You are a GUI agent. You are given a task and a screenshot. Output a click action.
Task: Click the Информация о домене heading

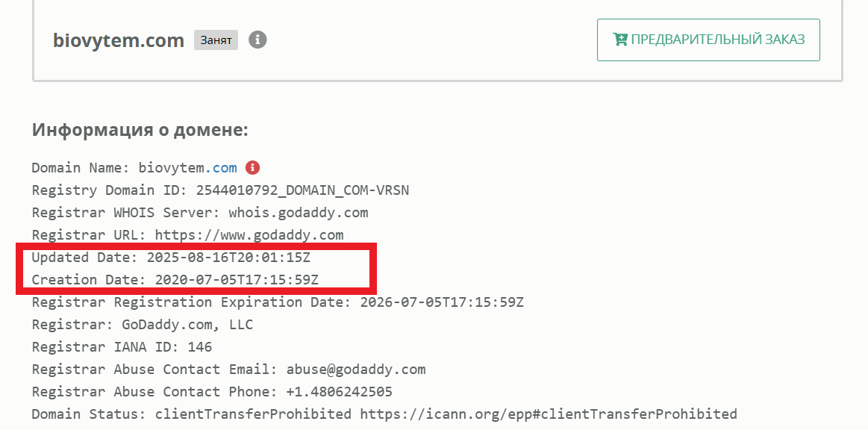pos(140,130)
